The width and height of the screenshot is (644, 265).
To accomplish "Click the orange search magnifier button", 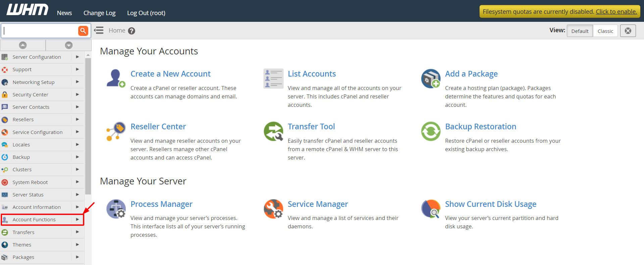I will (83, 31).
